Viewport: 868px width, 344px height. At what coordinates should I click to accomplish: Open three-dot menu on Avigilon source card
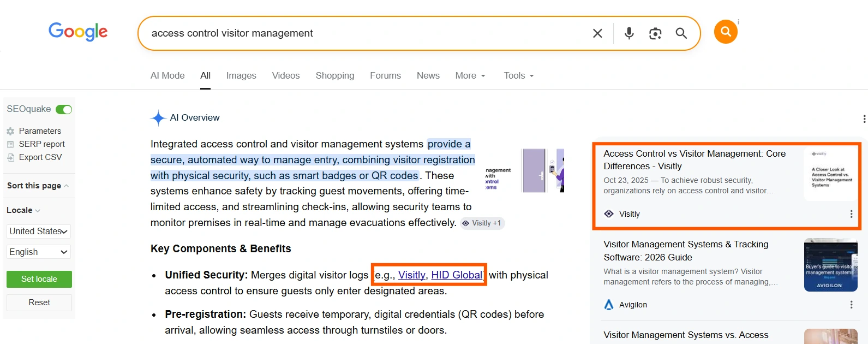pos(851,305)
